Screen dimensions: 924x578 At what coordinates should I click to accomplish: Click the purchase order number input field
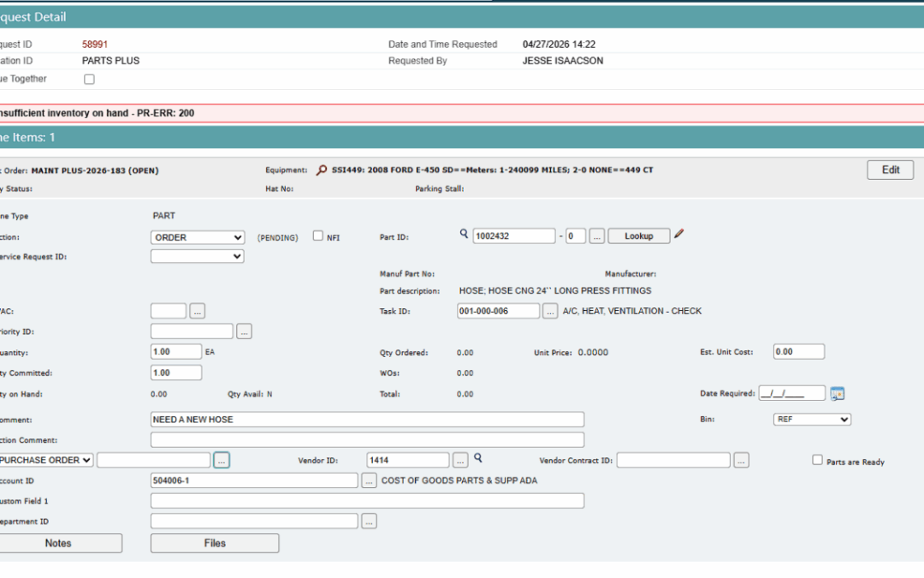click(x=154, y=460)
